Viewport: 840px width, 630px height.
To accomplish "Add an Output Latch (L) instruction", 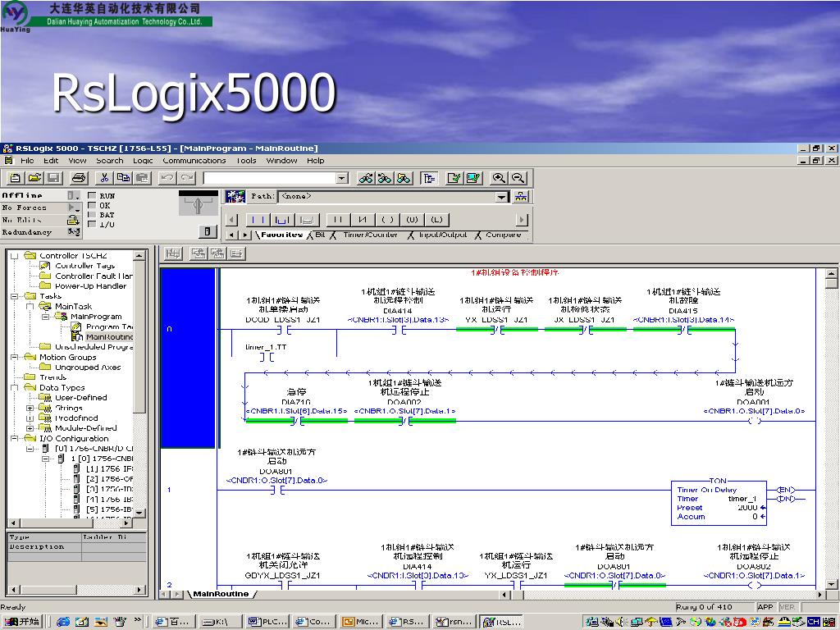I will (x=436, y=220).
